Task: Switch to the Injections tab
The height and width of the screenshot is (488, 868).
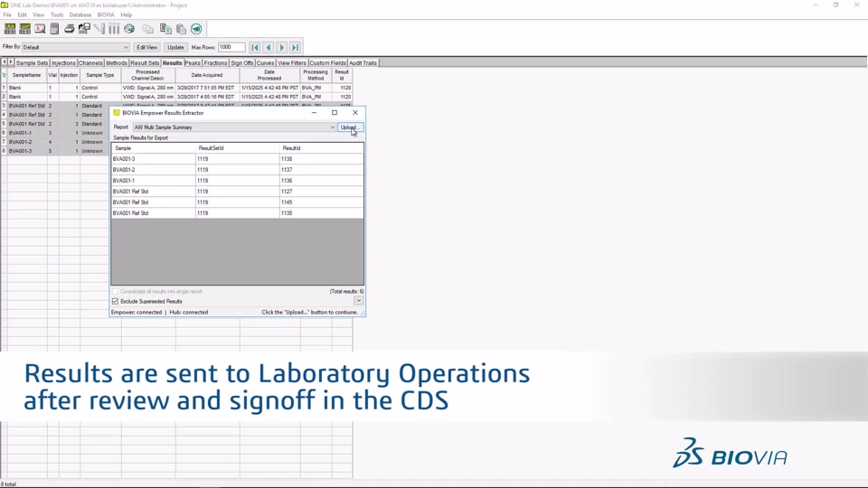Action: click(x=63, y=63)
